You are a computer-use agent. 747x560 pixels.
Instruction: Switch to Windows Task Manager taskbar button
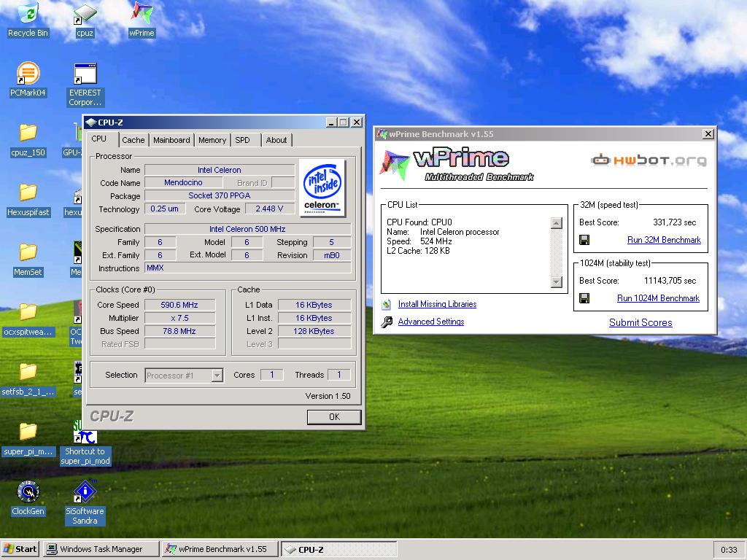101,549
